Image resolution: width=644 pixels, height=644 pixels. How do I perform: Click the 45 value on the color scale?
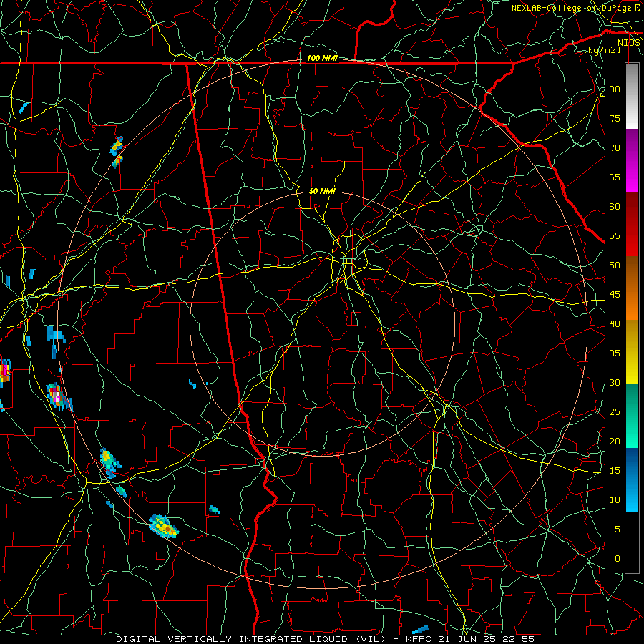pos(615,295)
